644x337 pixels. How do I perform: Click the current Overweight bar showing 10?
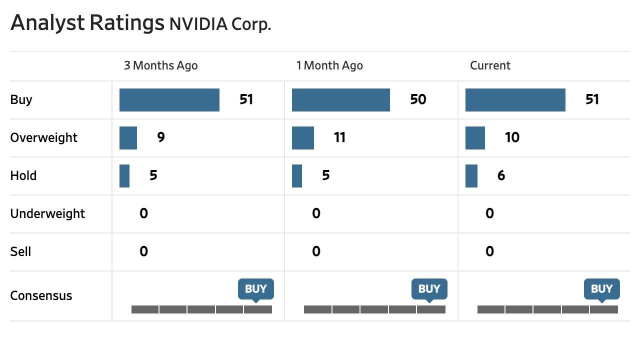coord(475,138)
